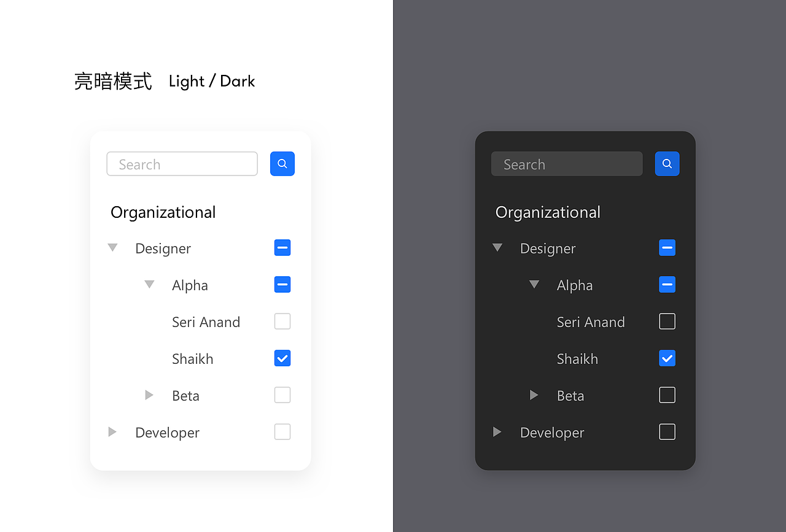Expand Beta node in light panel
Image resolution: width=786 pixels, height=532 pixels.
pyautogui.click(x=149, y=395)
